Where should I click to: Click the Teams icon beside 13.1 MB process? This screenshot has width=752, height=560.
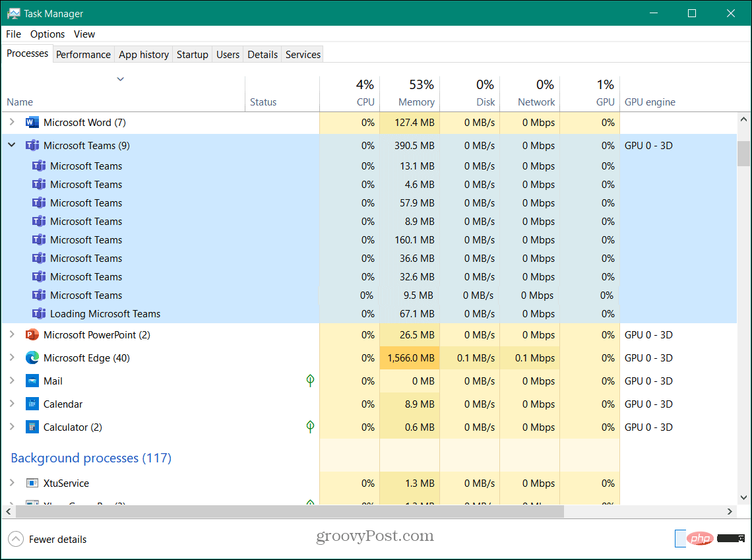tap(39, 166)
